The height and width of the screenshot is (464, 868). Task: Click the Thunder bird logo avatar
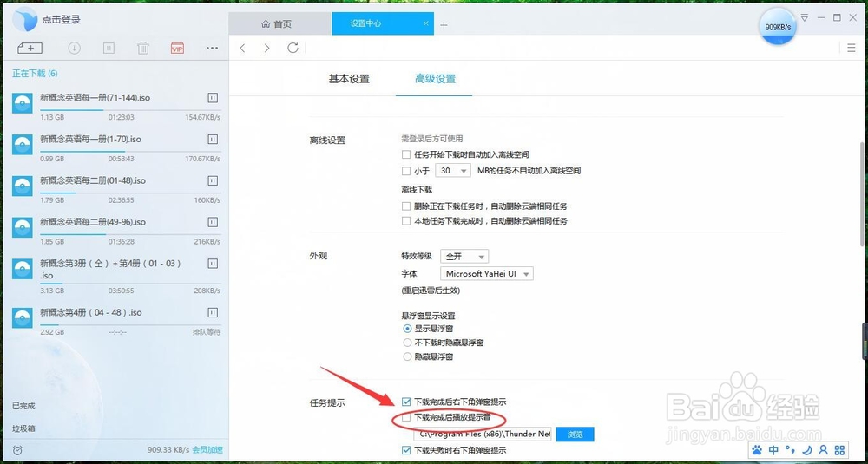click(24, 19)
